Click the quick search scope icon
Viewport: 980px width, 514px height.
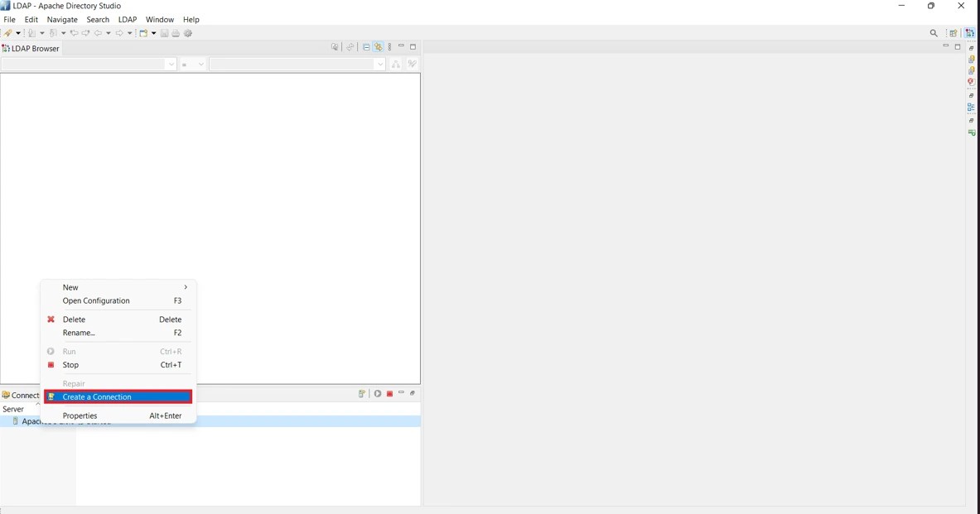click(x=396, y=65)
